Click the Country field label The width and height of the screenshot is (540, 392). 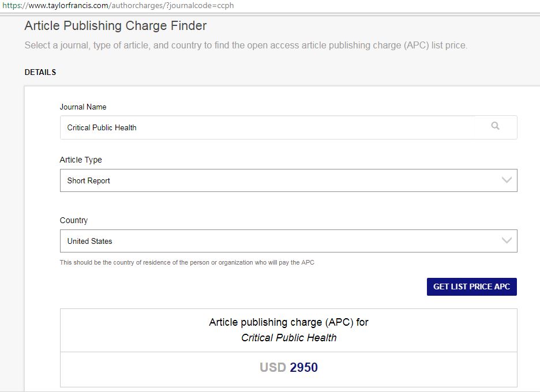pos(74,220)
